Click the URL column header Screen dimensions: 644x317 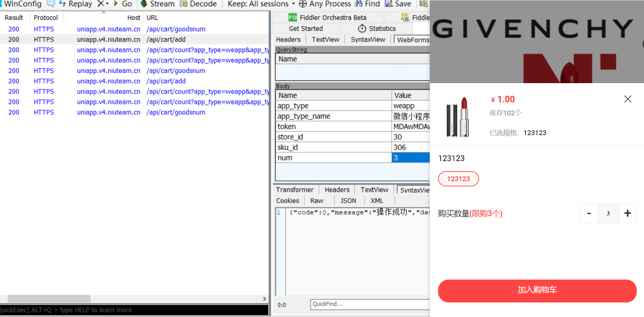tap(152, 18)
